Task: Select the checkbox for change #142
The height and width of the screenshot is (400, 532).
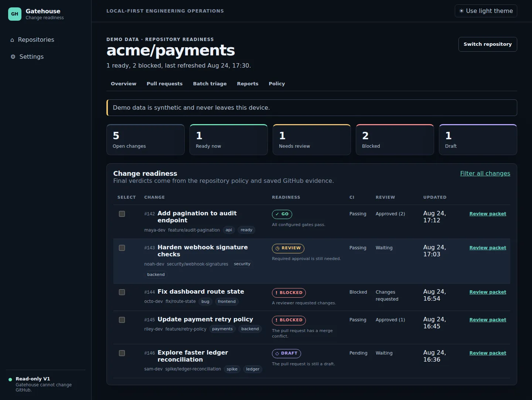Action: click(x=122, y=214)
